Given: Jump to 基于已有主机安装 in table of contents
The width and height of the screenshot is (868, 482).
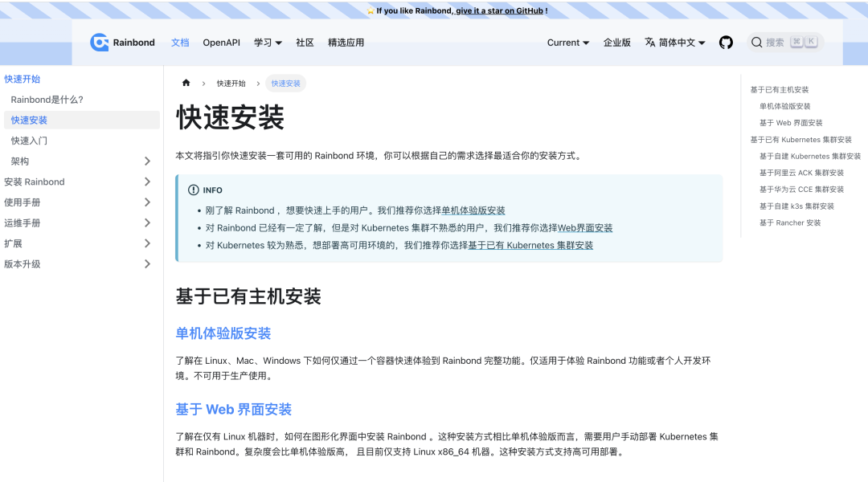Looking at the screenshot, I should (x=780, y=90).
